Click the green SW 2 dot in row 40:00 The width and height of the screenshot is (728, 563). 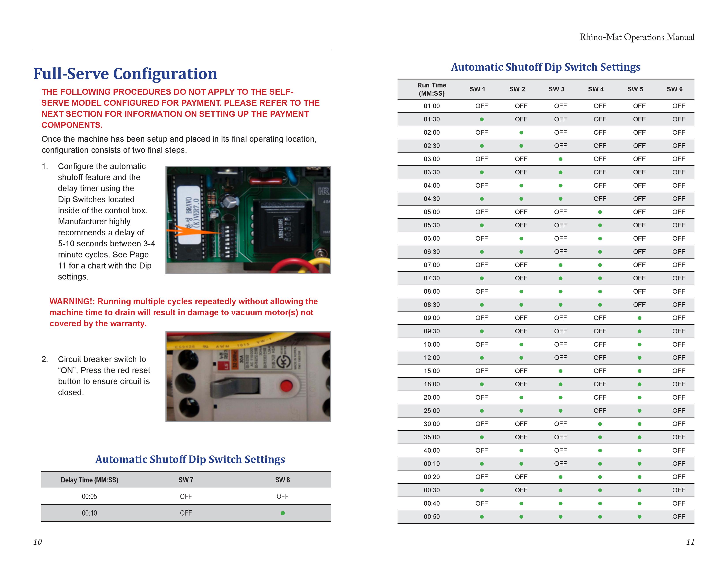[521, 451]
